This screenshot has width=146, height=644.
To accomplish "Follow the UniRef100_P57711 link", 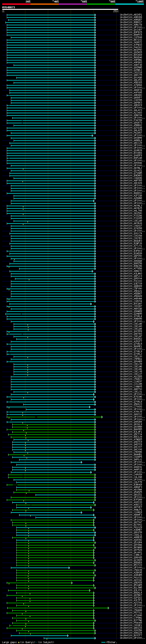I will click(x=131, y=613).
